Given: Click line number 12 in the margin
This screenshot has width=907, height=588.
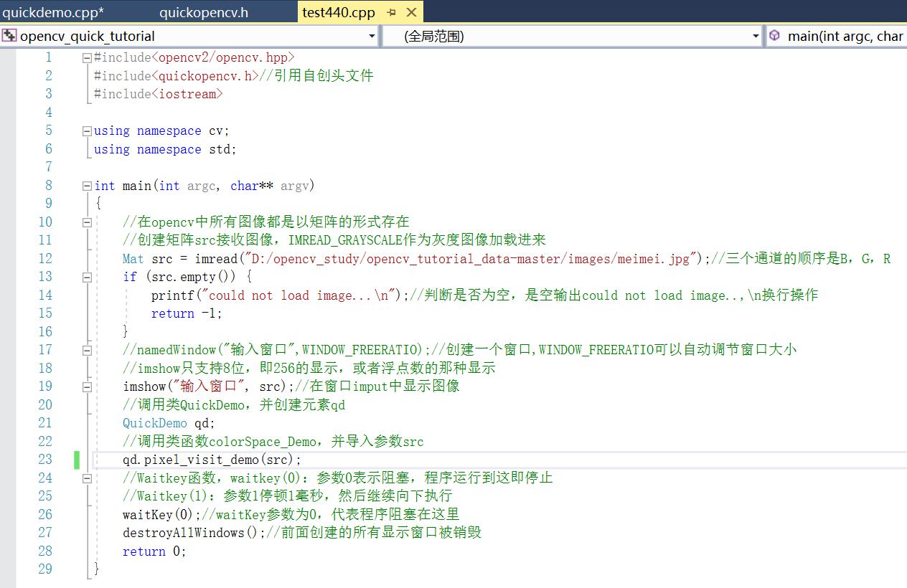Looking at the screenshot, I should (x=45, y=259).
